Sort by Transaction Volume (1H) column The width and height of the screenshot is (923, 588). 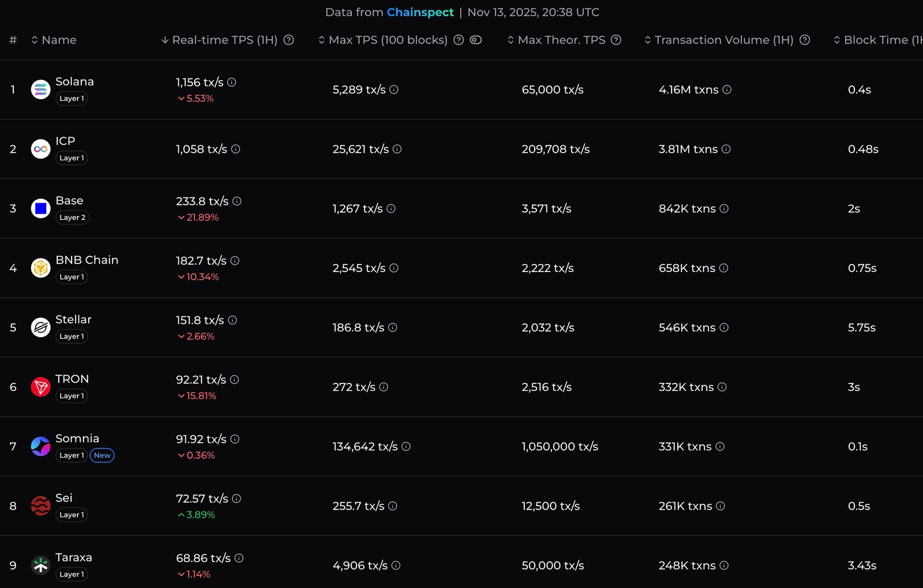point(723,40)
